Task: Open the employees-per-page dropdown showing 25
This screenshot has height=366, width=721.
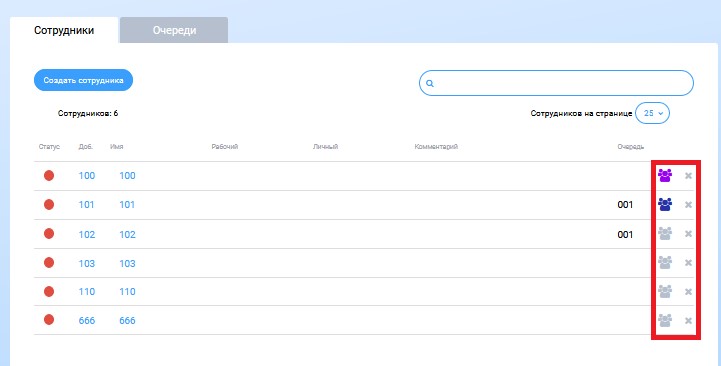Action: [652, 113]
